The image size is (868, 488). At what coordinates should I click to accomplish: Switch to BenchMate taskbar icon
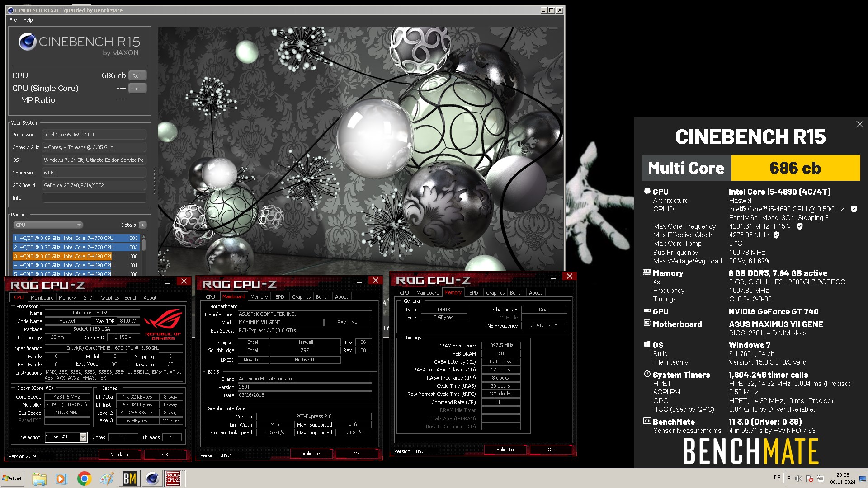(129, 479)
